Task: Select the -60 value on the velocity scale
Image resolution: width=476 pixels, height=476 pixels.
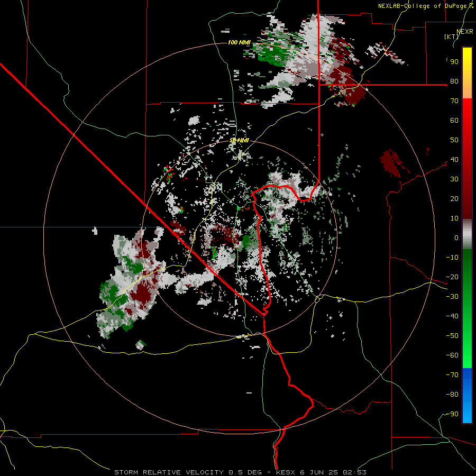Action: tap(452, 355)
